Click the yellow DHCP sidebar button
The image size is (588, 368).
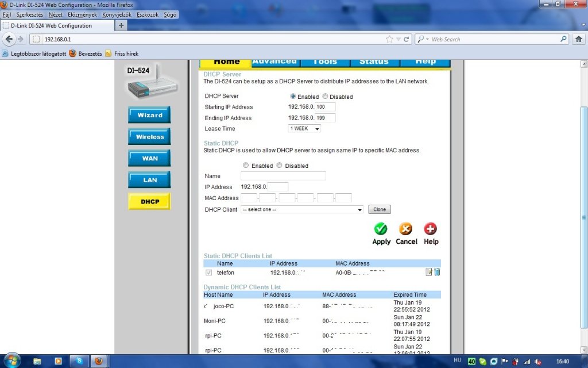click(x=149, y=201)
